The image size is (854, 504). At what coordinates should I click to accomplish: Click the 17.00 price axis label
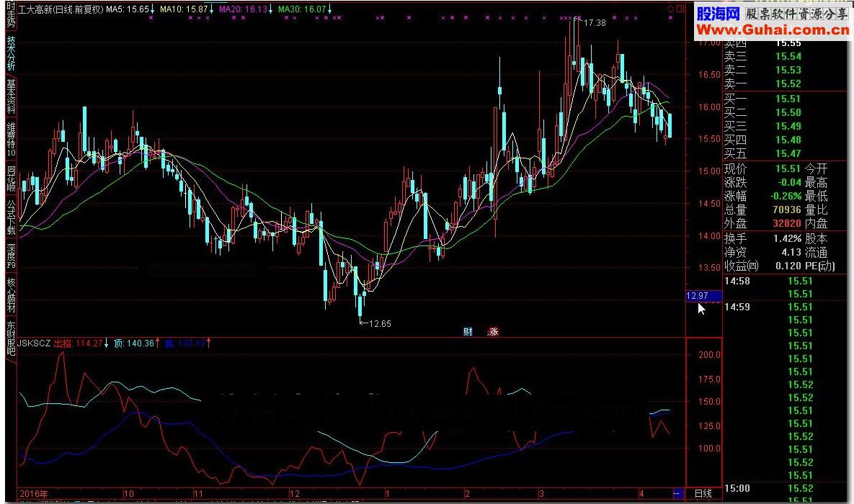pyautogui.click(x=710, y=42)
